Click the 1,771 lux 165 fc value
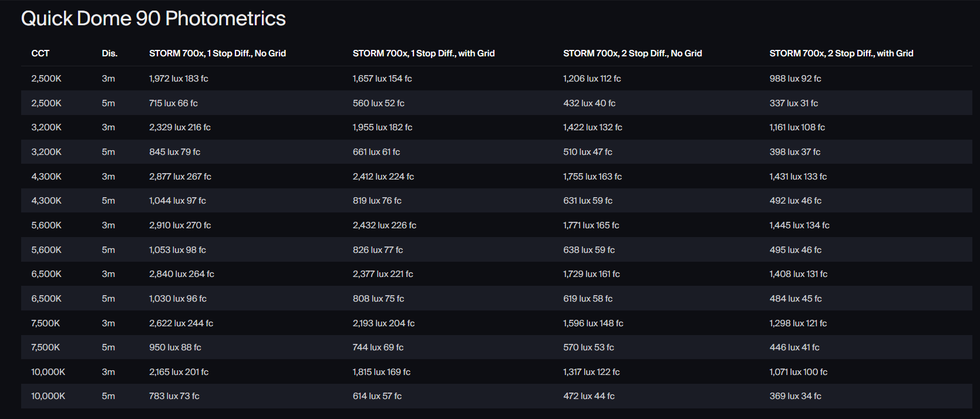This screenshot has width=980, height=419. tap(591, 225)
